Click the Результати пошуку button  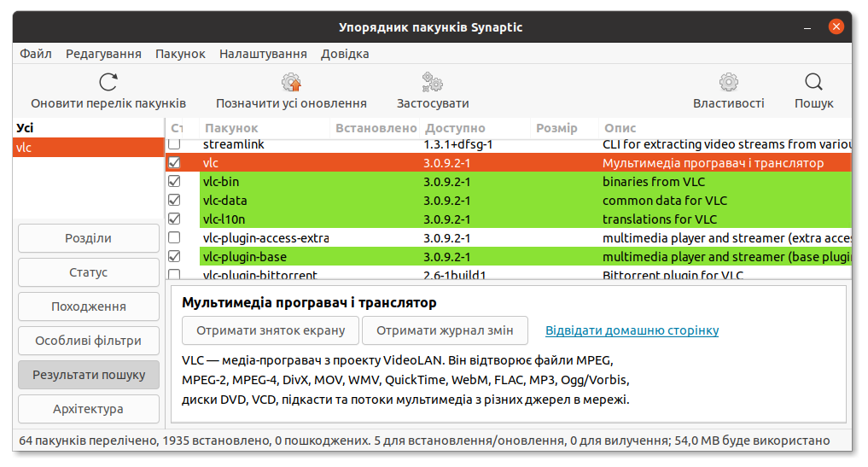pos(89,375)
